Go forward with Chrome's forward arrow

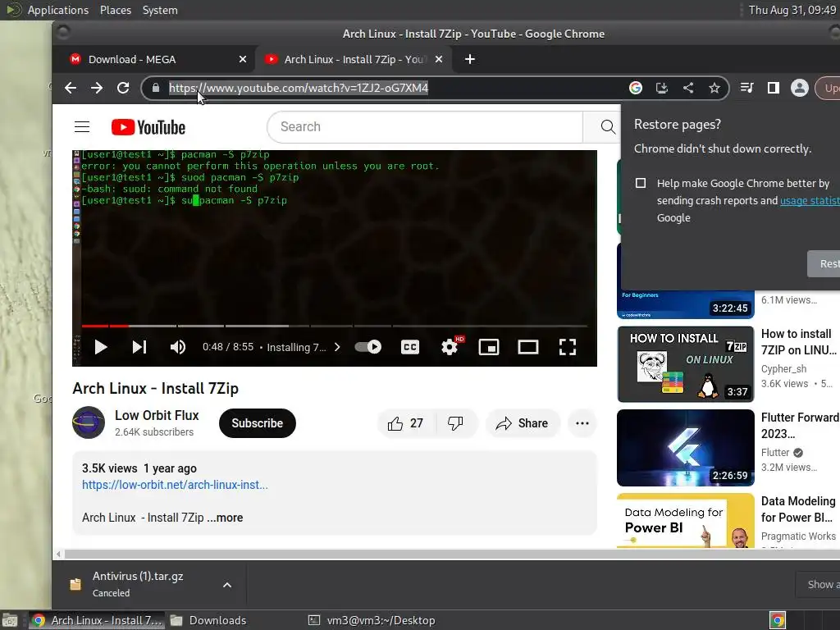click(97, 88)
